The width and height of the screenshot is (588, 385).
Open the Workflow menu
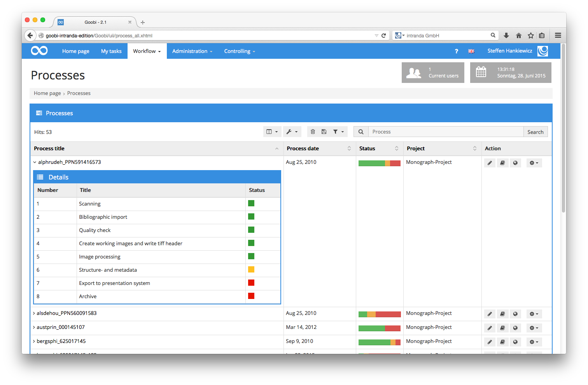[147, 51]
